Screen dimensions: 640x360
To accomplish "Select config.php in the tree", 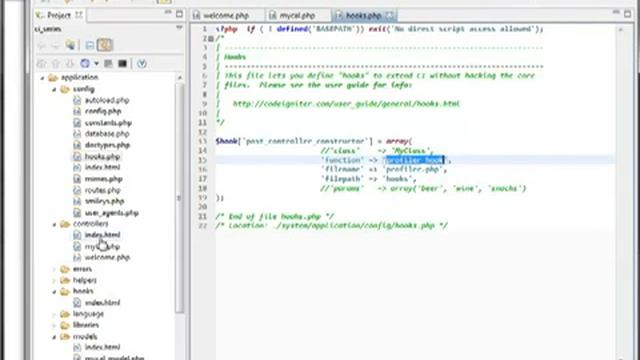I will coord(103,111).
